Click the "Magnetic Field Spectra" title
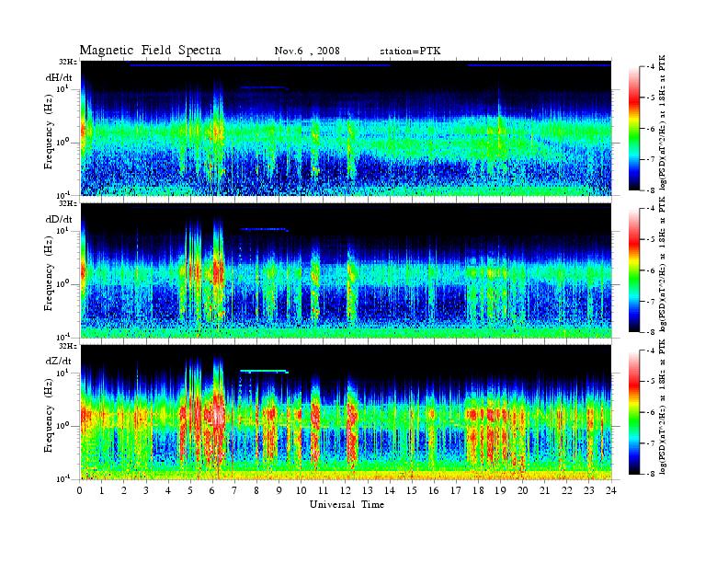 point(150,51)
